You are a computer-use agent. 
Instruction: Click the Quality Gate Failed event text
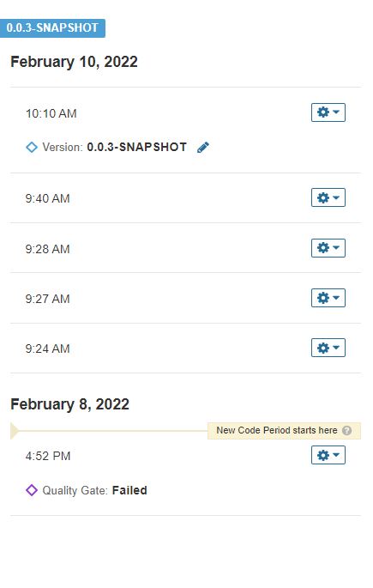[x=94, y=490]
